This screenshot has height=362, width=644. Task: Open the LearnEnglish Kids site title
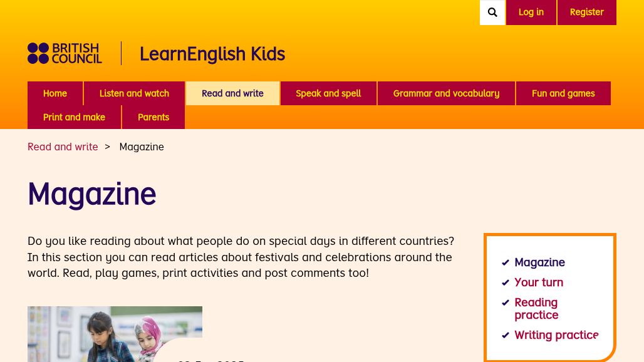click(x=212, y=54)
